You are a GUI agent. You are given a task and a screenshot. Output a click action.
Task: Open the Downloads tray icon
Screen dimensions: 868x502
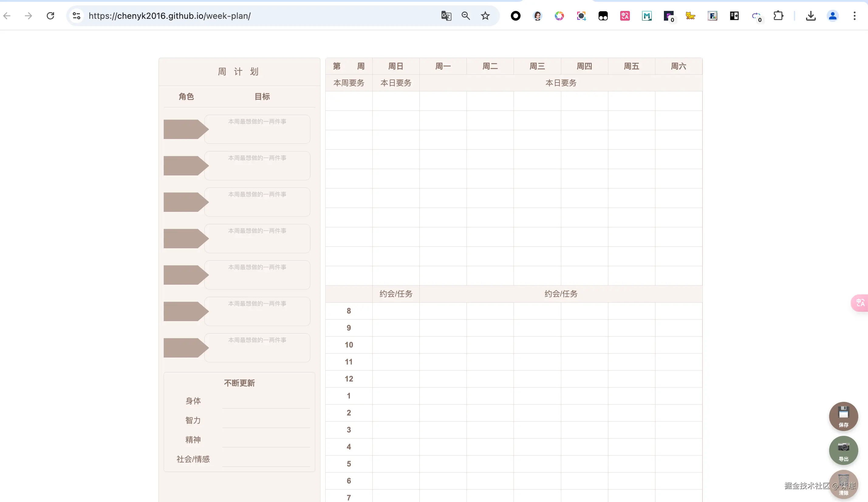coord(811,16)
